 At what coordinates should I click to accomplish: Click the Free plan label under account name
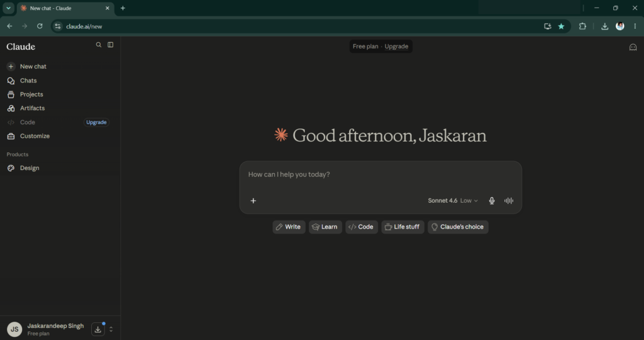[x=38, y=334]
